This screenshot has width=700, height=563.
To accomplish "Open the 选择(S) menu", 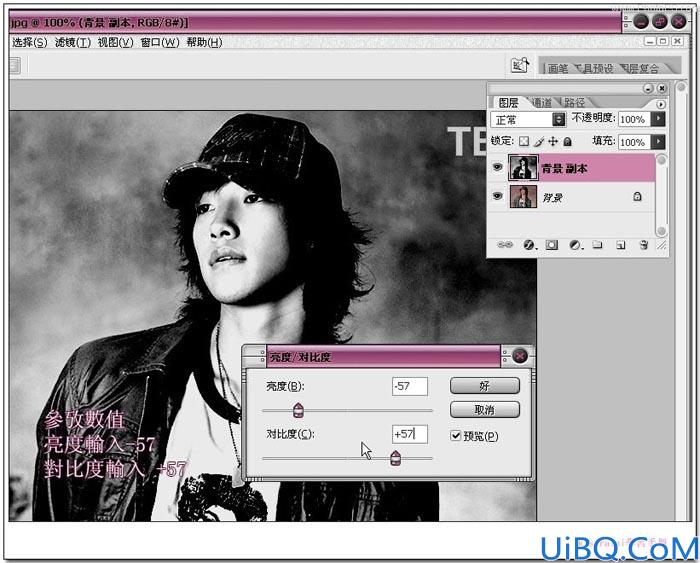I will click(29, 42).
